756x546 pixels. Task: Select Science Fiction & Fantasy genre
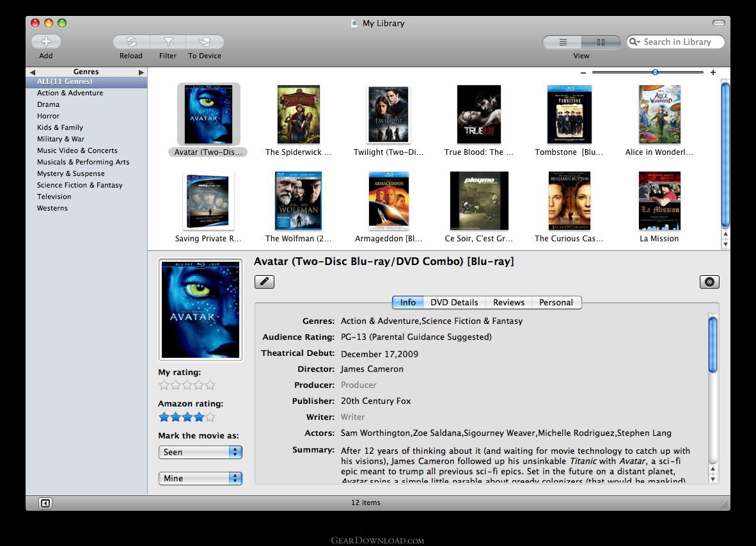click(86, 186)
